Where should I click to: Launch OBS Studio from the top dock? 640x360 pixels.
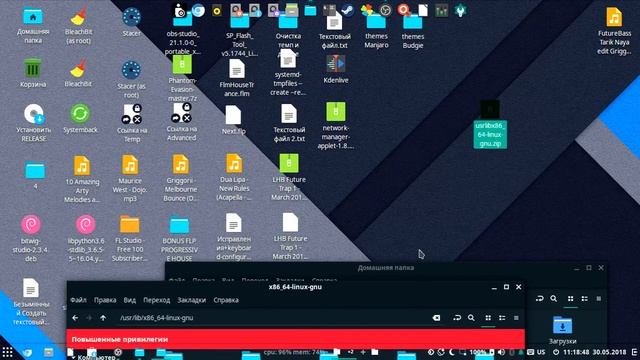point(385,10)
